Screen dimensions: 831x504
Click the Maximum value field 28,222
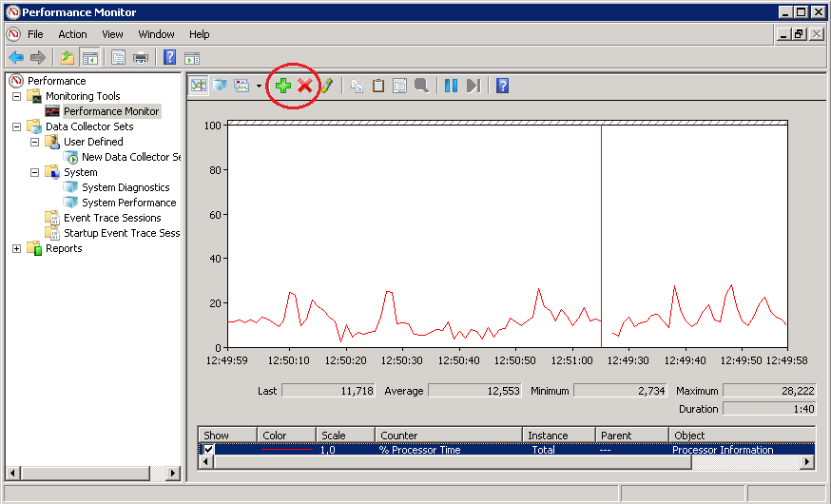pyautogui.click(x=769, y=391)
